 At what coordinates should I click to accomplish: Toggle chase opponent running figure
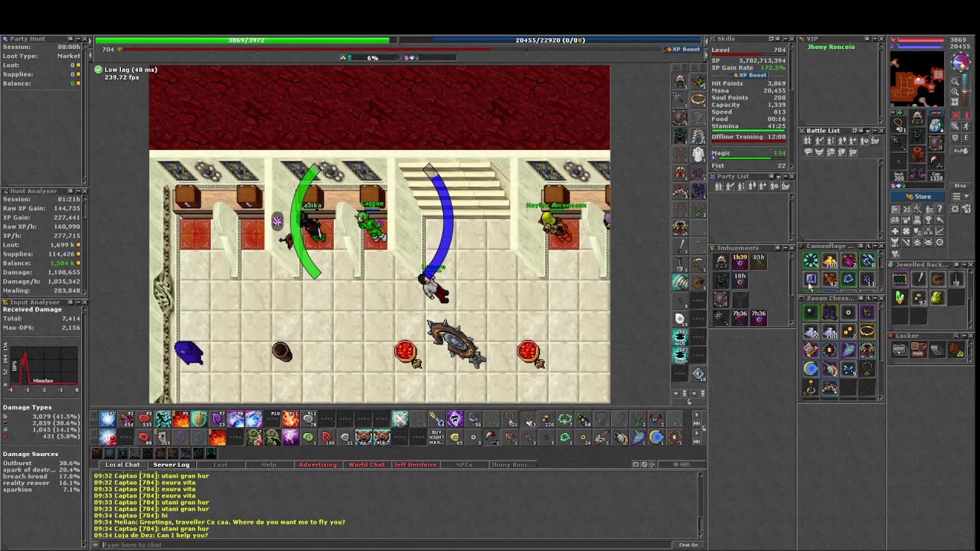966,126
